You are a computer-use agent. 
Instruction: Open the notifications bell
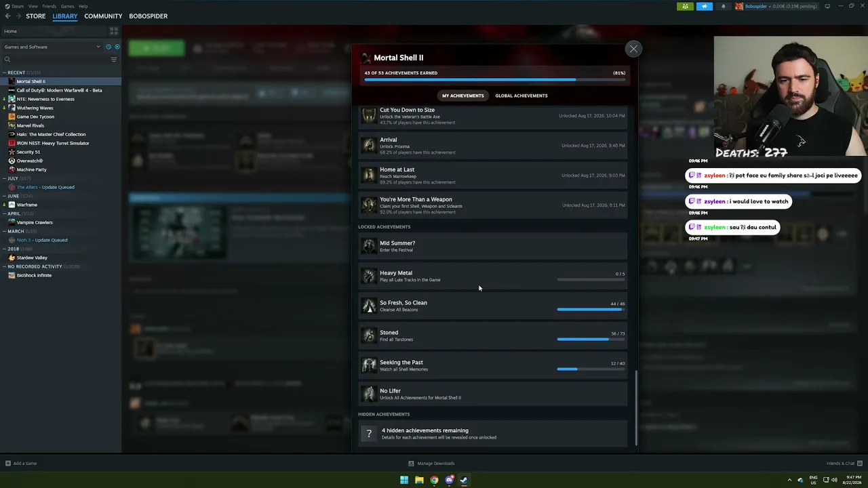coord(723,6)
